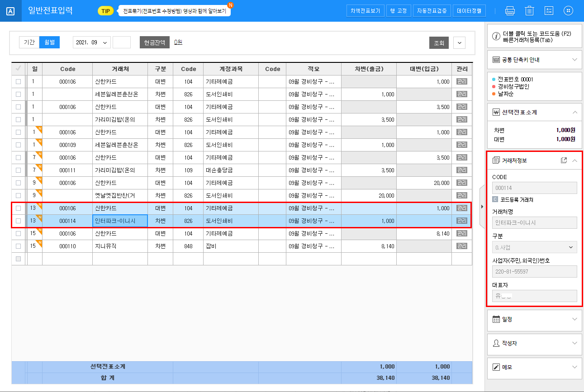The image size is (584, 392).
Task: Click the trash can delete icon
Action: pos(529,11)
